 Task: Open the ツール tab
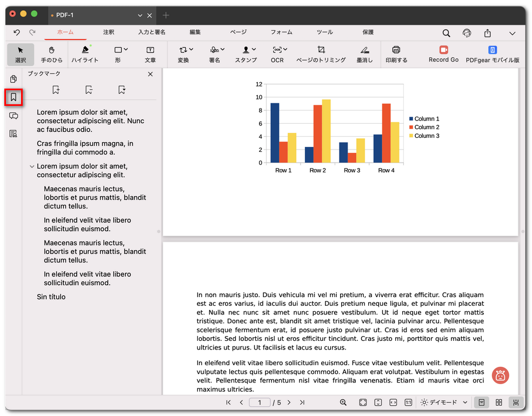pyautogui.click(x=325, y=32)
